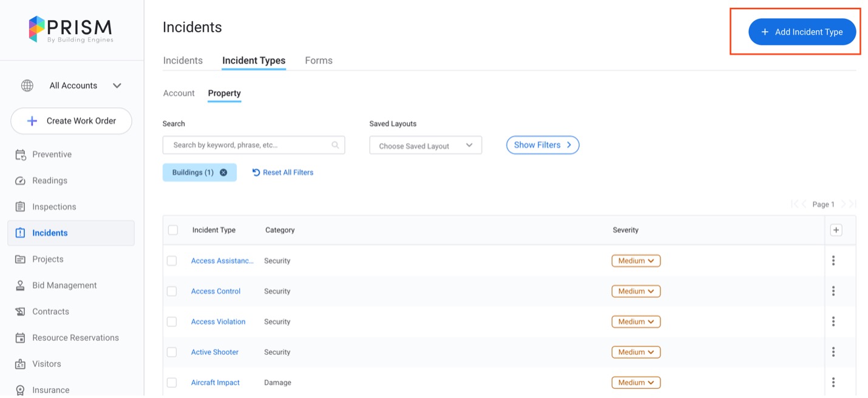This screenshot has height=398, width=868.
Task: Click the search magnifier icon
Action: [335, 145]
